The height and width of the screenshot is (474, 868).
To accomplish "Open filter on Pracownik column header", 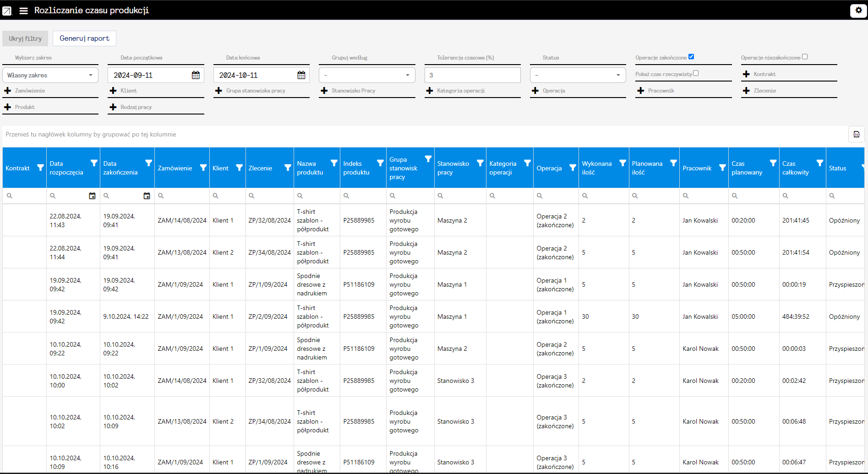I will 722,168.
